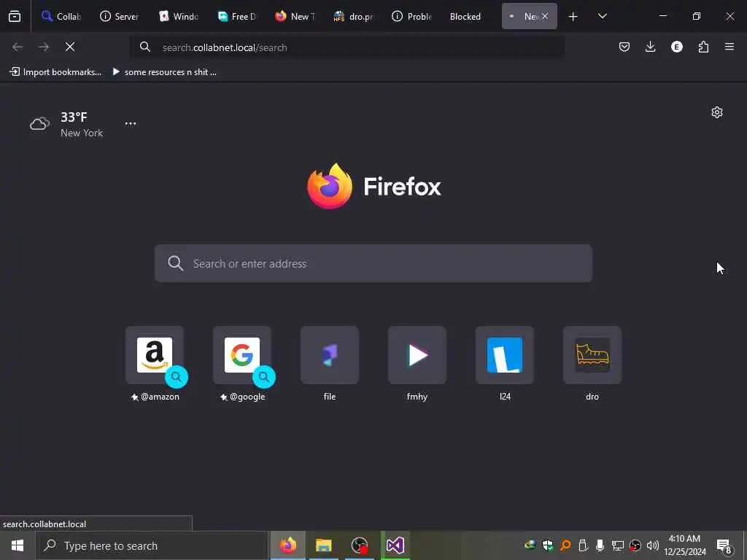Open the Firefox View tab list icon

tap(15, 17)
